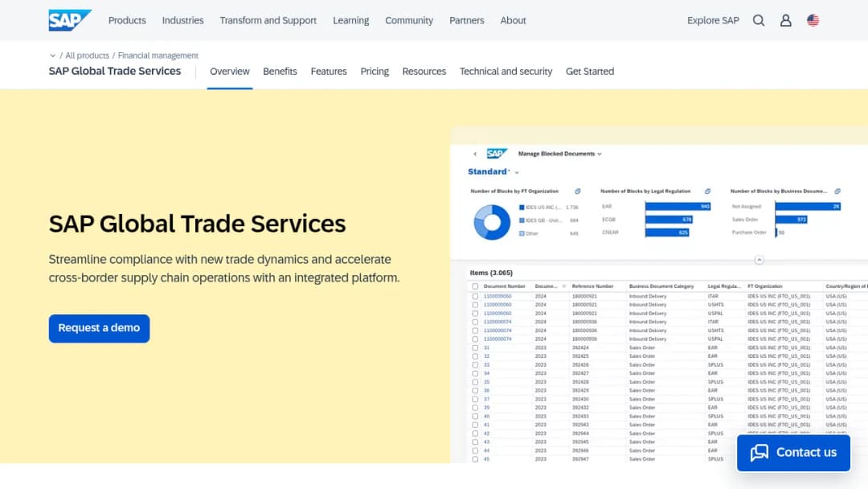Open document 1100000060 in the ITAR row
This screenshot has width=868, height=489.
pos(497,296)
